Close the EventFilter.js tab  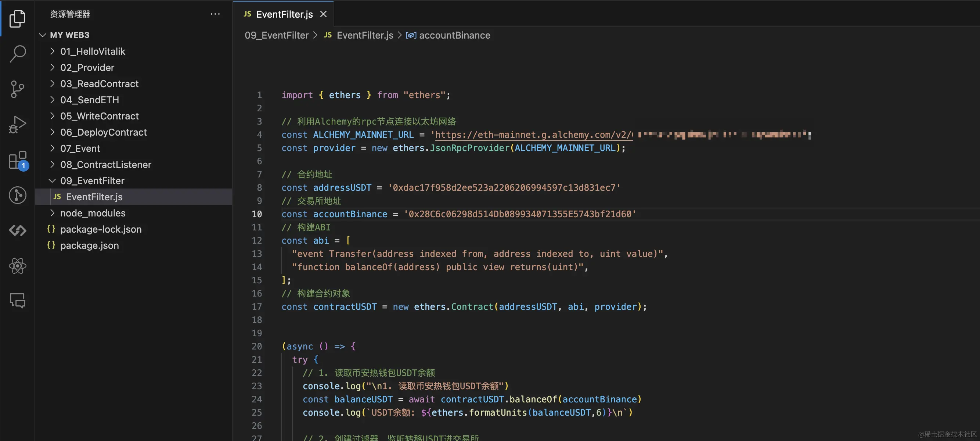coord(323,14)
